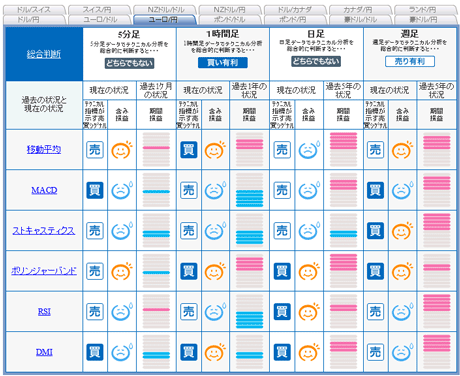Open the ストキャスティクス link
Viewport: 460px width, 376px height.
[44, 231]
